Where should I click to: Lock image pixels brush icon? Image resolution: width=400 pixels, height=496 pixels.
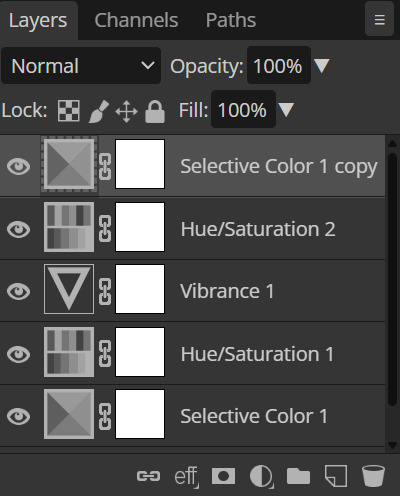tap(99, 111)
